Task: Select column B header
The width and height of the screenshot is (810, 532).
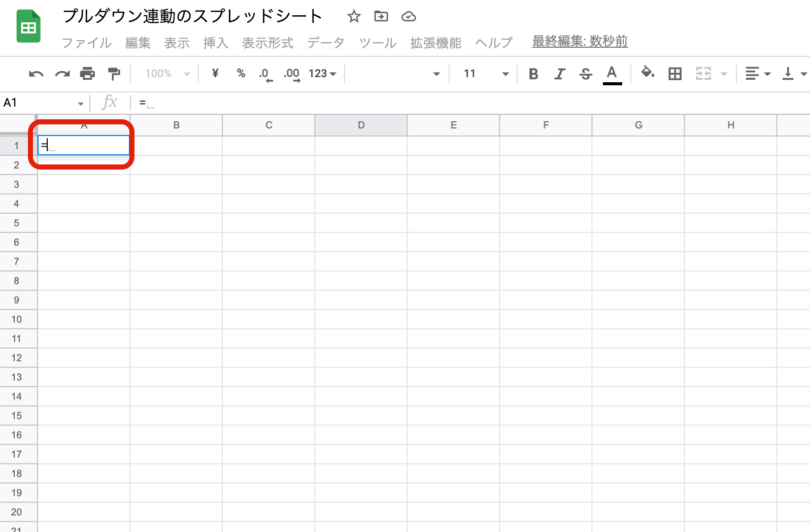Action: click(x=176, y=125)
